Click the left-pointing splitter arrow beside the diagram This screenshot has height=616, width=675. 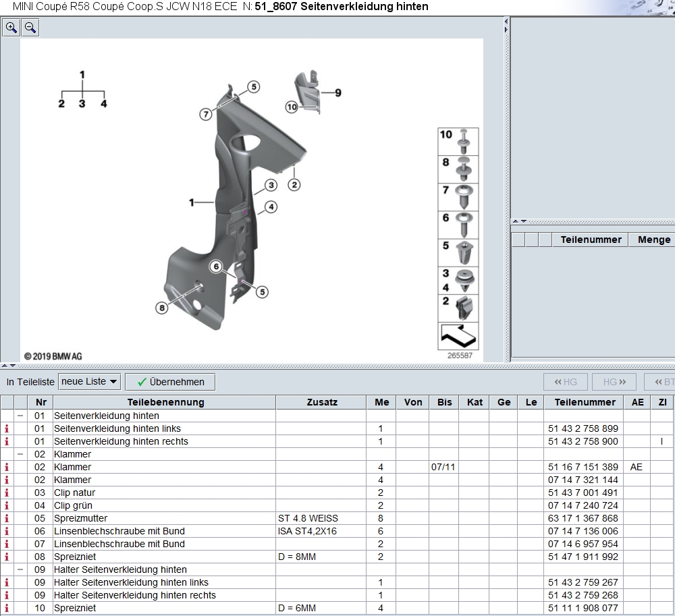tap(506, 22)
